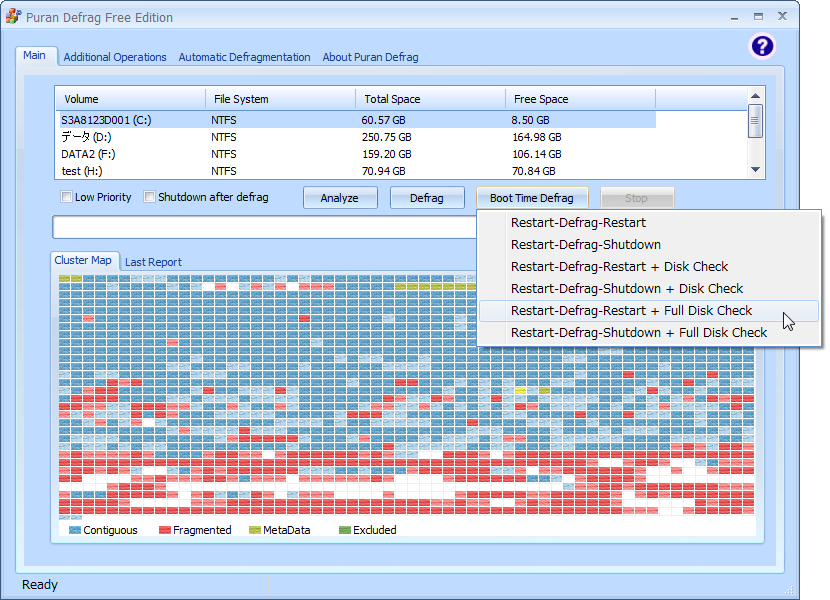Click the Analyze button
Screen dimensions: 830x600
340,198
